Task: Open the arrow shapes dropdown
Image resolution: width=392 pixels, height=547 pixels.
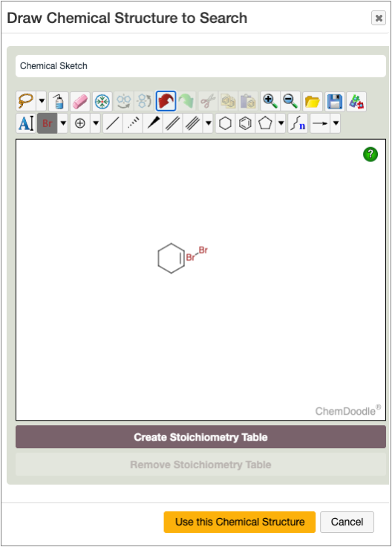Action: (335, 123)
